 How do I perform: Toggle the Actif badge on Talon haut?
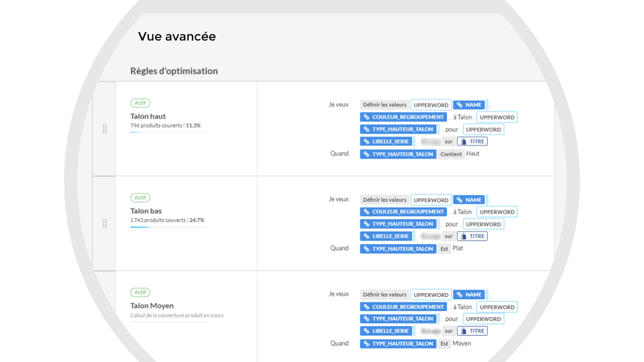[x=140, y=103]
